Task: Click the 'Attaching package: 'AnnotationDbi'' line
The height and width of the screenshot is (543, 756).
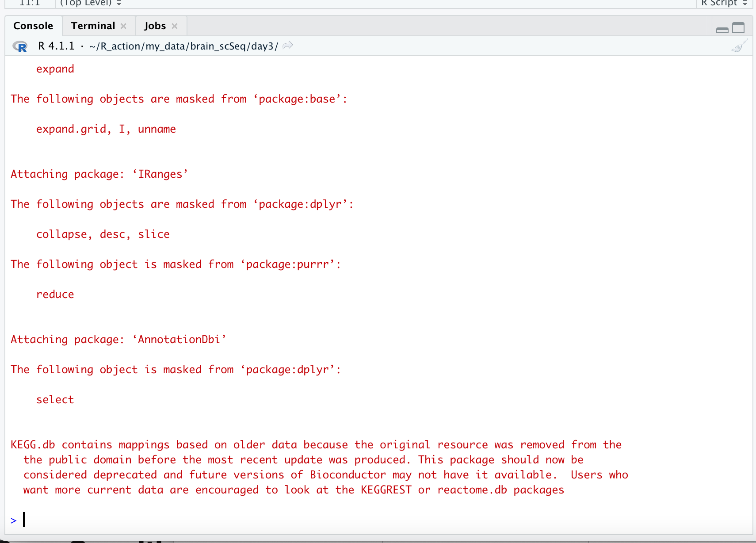Action: 118,339
